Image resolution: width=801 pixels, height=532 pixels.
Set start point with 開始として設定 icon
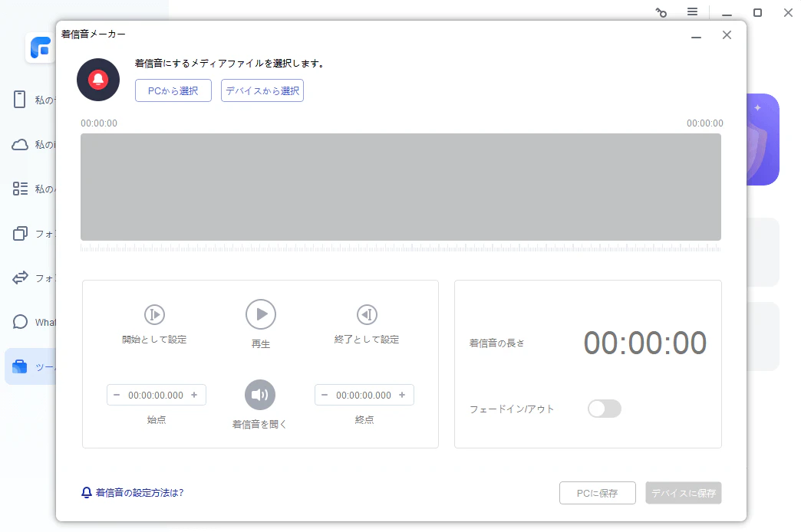tap(154, 314)
